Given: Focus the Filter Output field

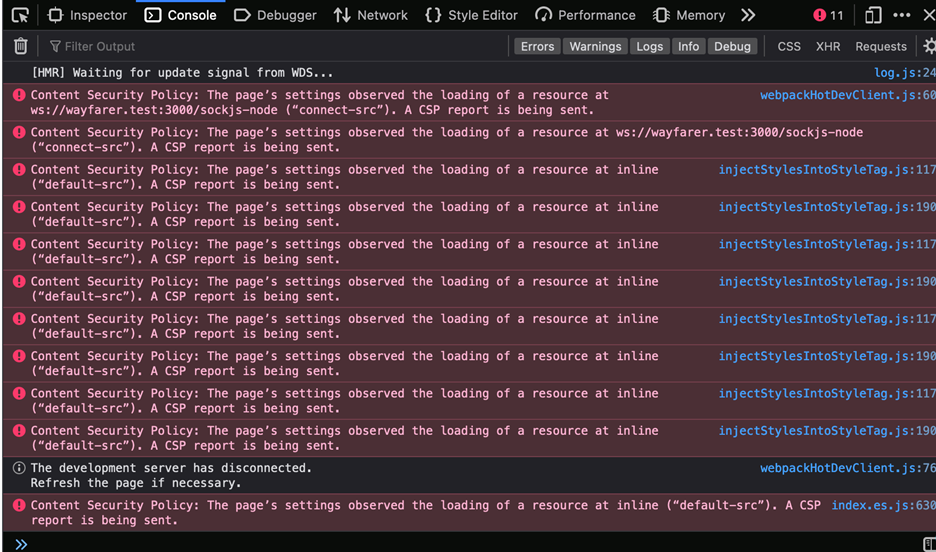Looking at the screenshot, I should pyautogui.click(x=275, y=46).
